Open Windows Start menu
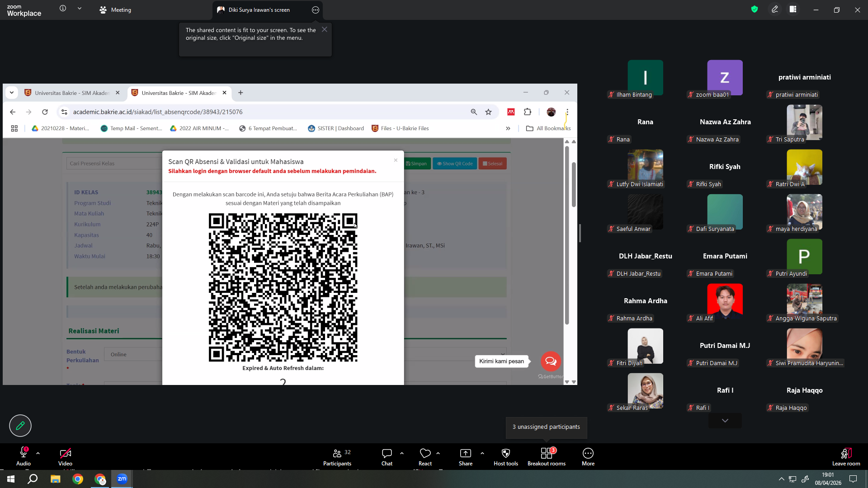 [11, 479]
